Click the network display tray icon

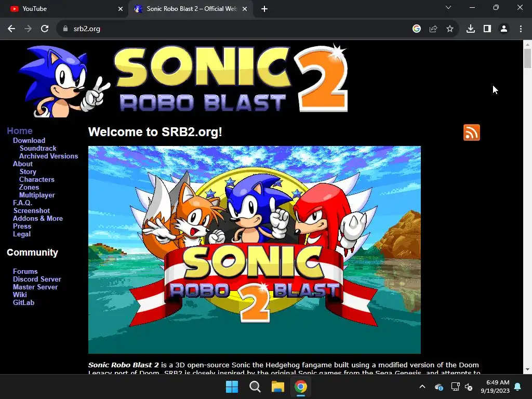click(x=455, y=387)
